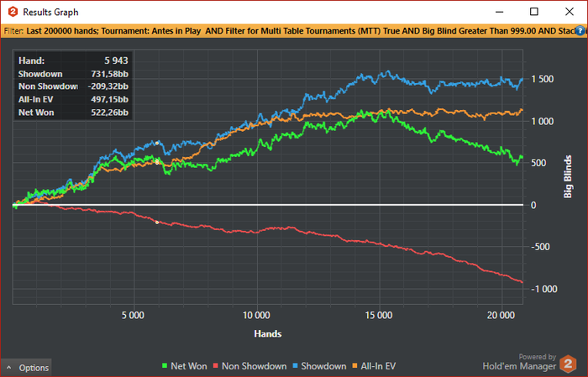This screenshot has width=588, height=377.
Task: Click the 1 000 big blinds axis label
Action: (543, 121)
